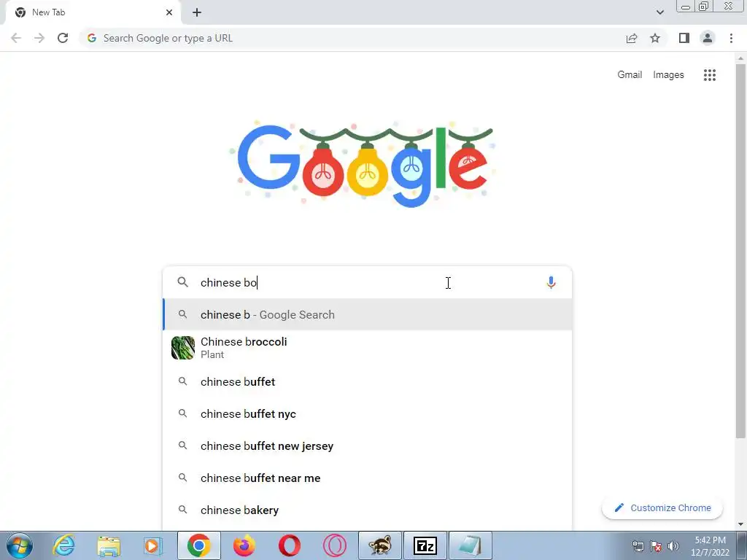The height and width of the screenshot is (560, 747).
Task: Click the share page icon in address bar
Action: (632, 38)
